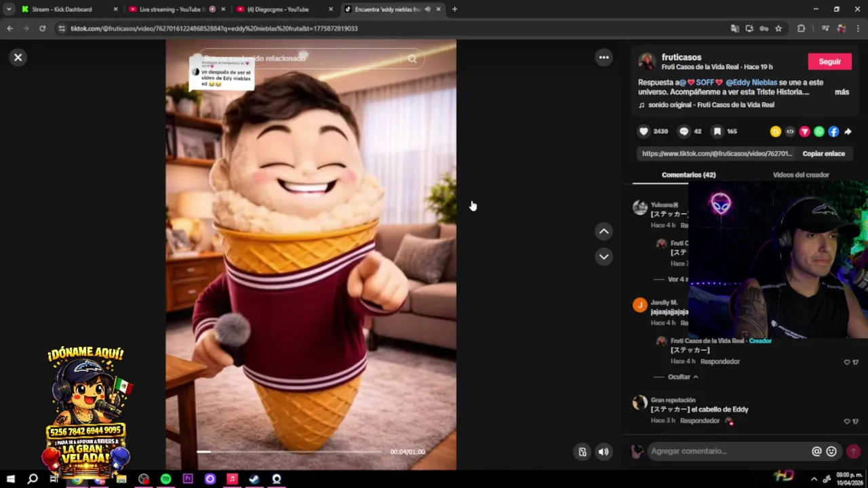Switch to the Comentarios (42) tab
Image resolution: width=868 pixels, height=488 pixels.
pos(688,175)
